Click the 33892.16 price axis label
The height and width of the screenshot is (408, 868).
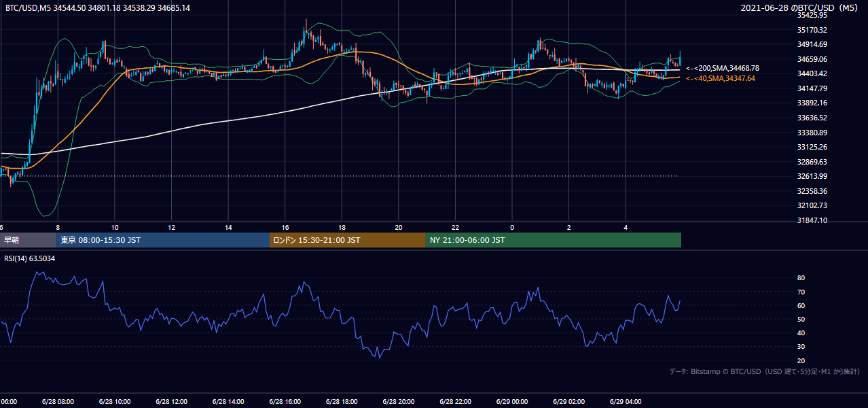[812, 103]
